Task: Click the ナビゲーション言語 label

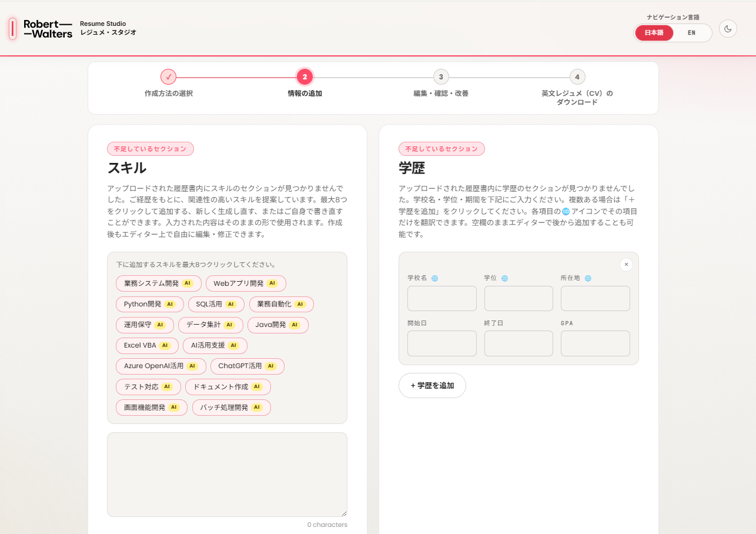Action: [673, 17]
